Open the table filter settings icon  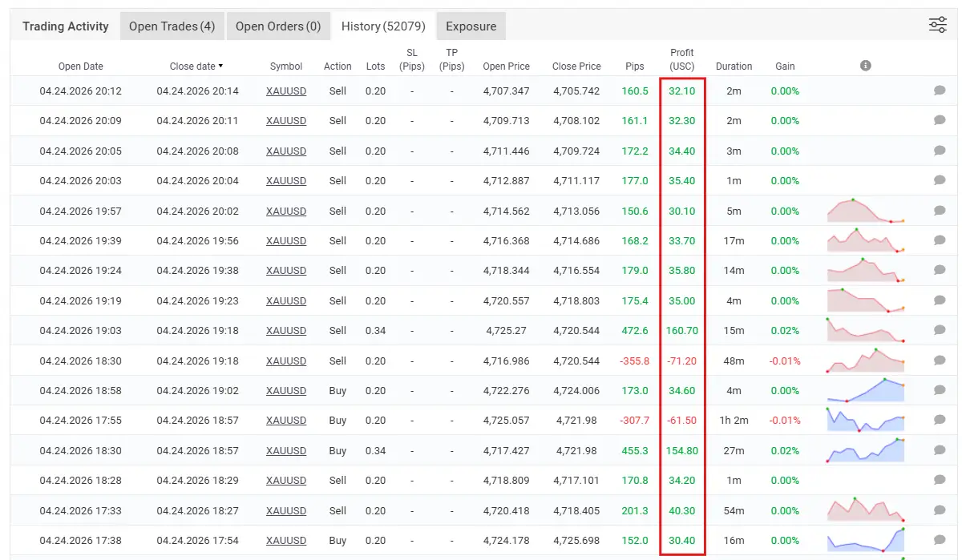(937, 25)
